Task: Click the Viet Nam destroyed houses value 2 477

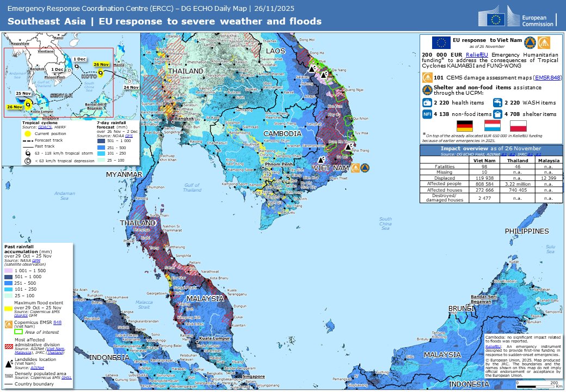Action: click(x=484, y=198)
